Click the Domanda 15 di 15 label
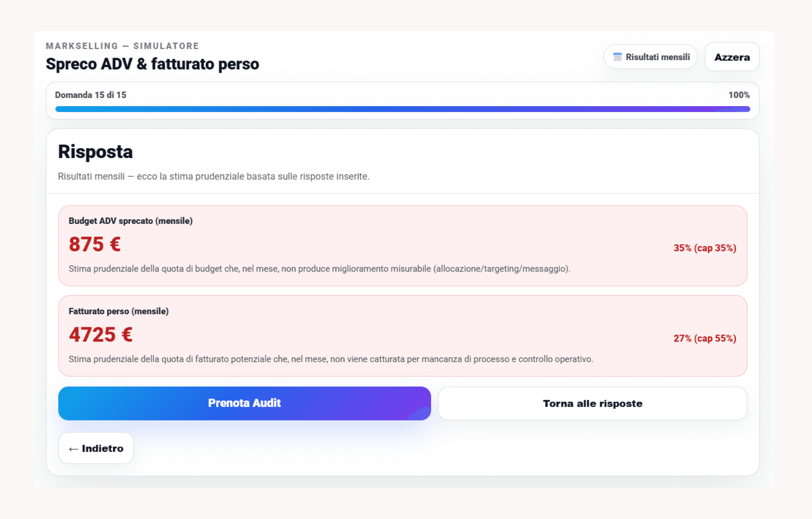Image resolution: width=812 pixels, height=519 pixels. (91, 95)
